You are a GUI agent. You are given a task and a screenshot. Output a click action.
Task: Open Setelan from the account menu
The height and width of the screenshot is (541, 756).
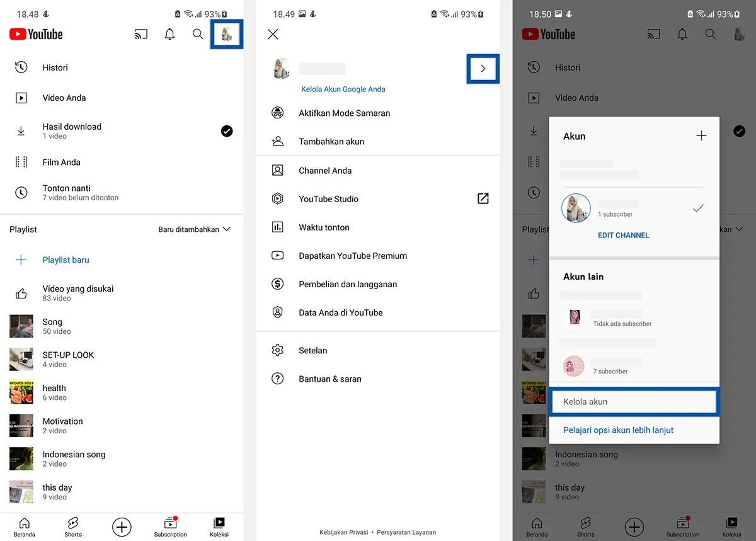(x=314, y=350)
